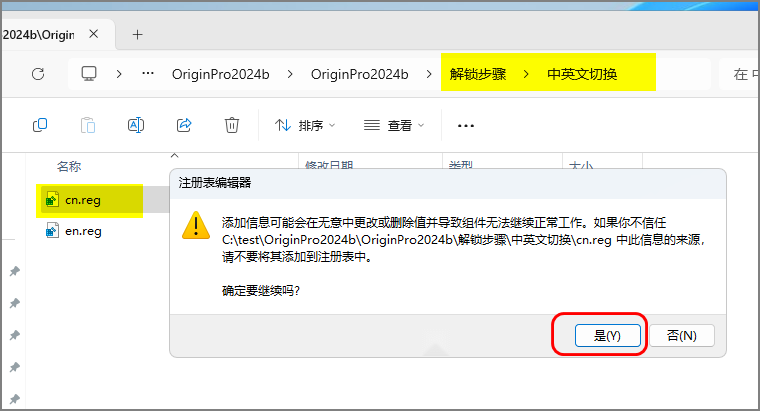Expand chevron after 解锁步骤 breadcrumb
This screenshot has height=411, width=760.
coord(526,74)
